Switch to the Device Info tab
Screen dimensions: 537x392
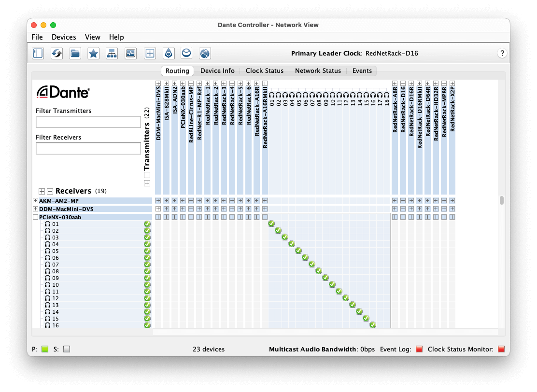click(217, 71)
